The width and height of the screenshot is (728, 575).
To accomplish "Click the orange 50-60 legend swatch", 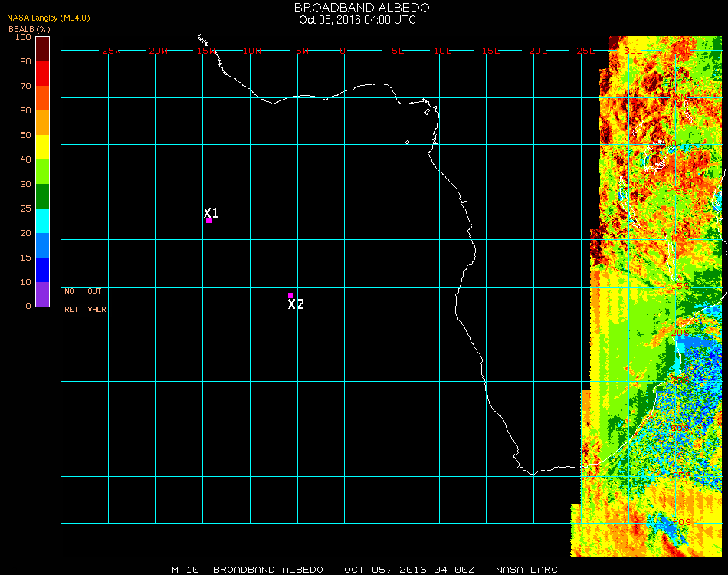I will click(x=42, y=123).
